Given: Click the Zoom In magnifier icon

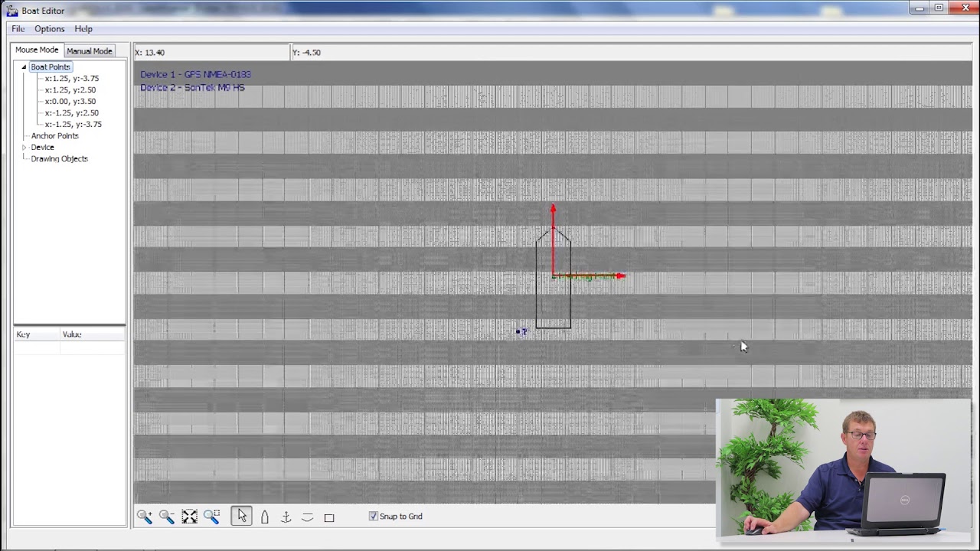Looking at the screenshot, I should coord(145,517).
